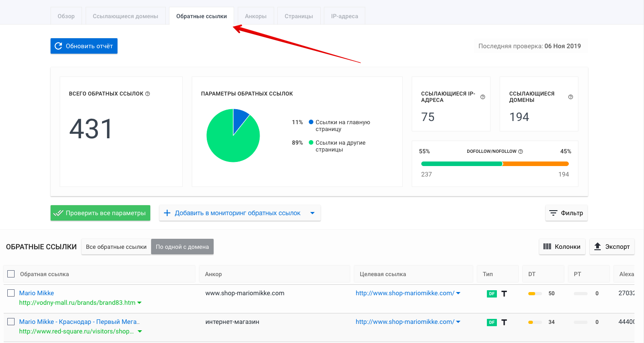Open the Колонки settings
The height and width of the screenshot is (343, 644).
pyautogui.click(x=562, y=247)
